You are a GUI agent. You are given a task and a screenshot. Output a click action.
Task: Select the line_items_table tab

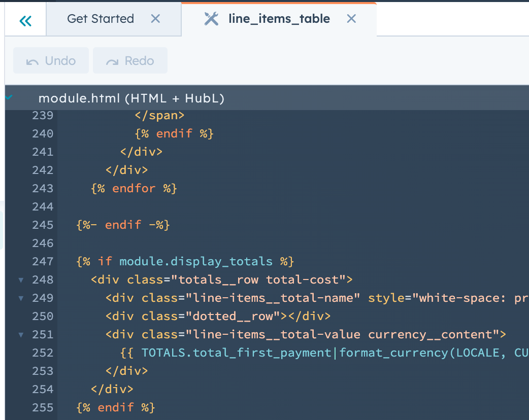[x=279, y=18]
